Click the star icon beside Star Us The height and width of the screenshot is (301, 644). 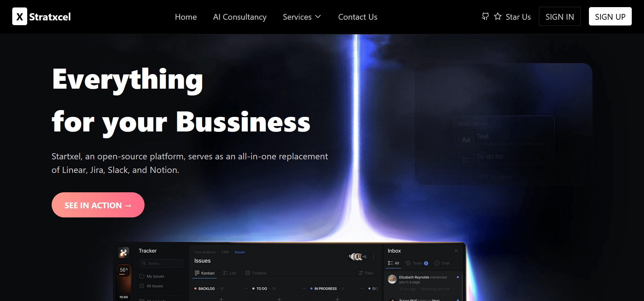tap(498, 16)
